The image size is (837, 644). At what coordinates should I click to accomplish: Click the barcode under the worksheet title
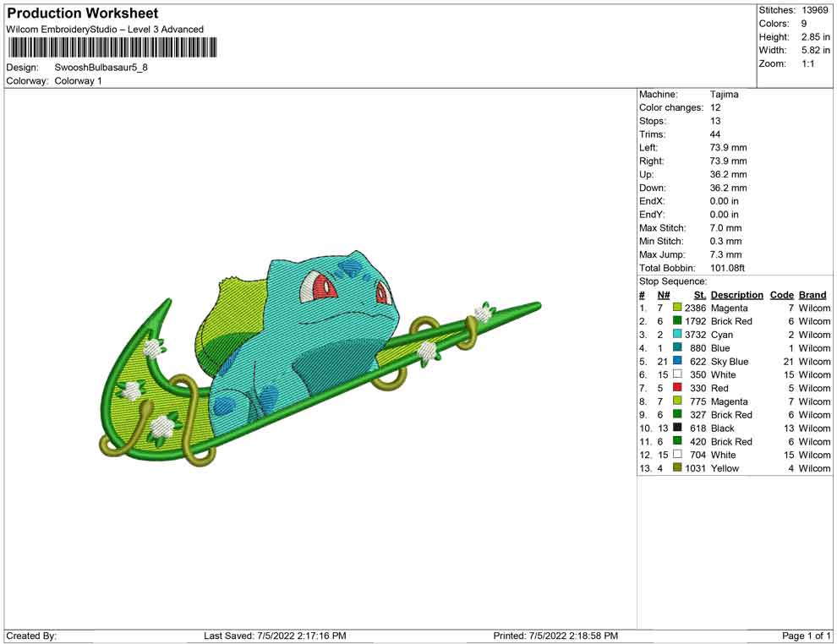pyautogui.click(x=111, y=47)
